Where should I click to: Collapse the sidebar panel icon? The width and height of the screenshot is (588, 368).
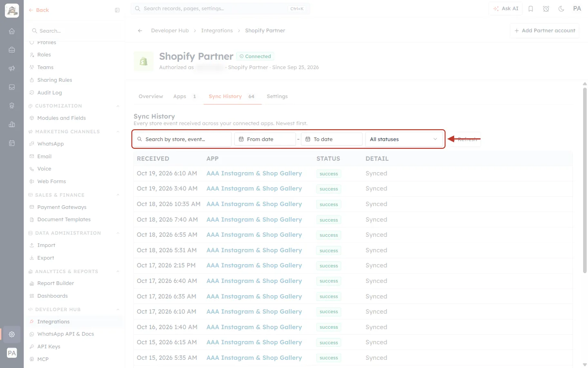tap(117, 10)
